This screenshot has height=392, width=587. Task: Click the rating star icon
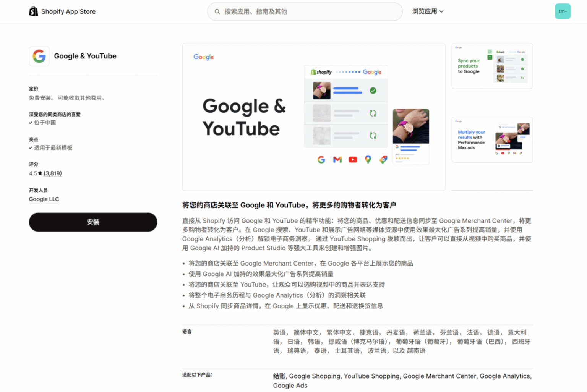40,173
